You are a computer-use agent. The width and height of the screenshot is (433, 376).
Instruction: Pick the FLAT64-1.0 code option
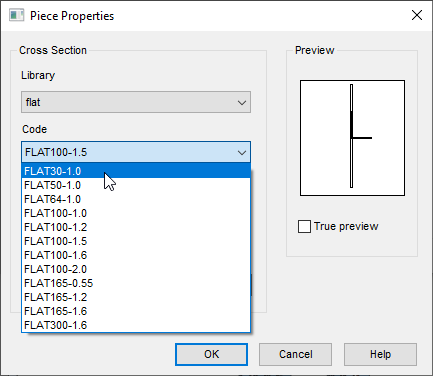click(136, 199)
